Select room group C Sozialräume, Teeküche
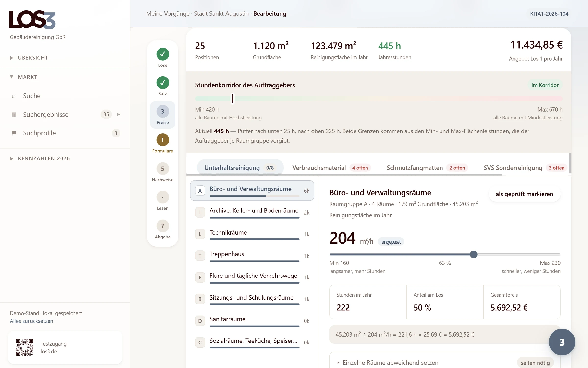This screenshot has width=588, height=368. pyautogui.click(x=252, y=342)
